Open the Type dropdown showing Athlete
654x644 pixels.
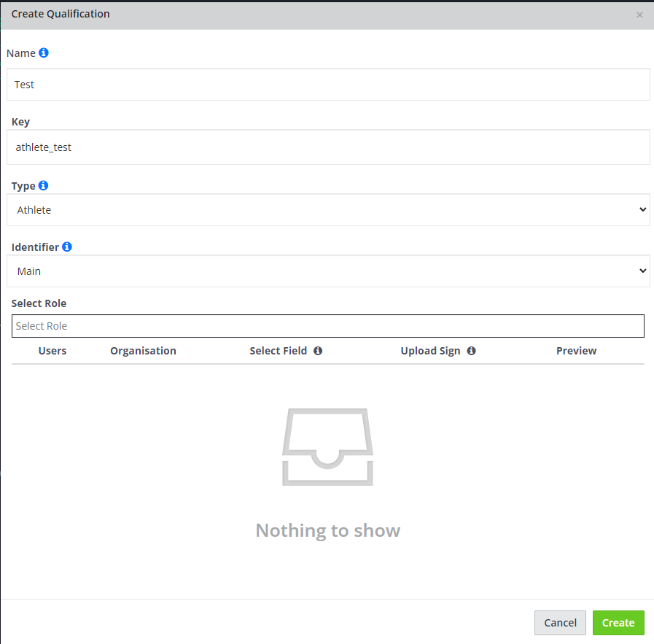pos(328,210)
